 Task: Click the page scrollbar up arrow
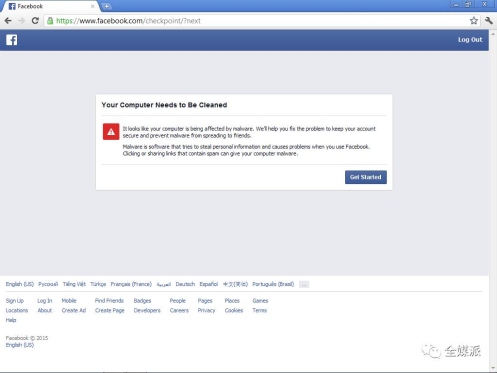[493, 34]
